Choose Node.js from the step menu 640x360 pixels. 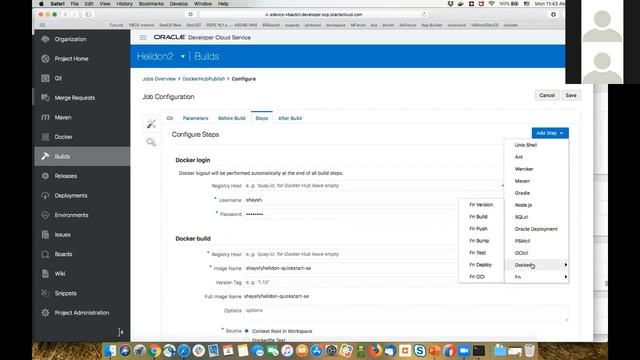pos(536,205)
